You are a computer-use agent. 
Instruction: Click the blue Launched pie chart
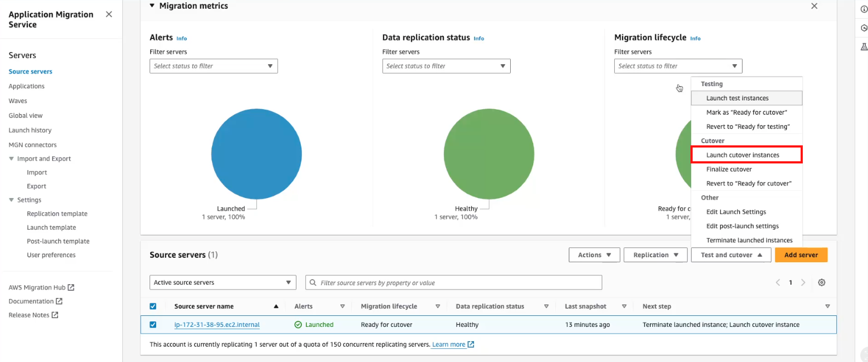tap(256, 154)
